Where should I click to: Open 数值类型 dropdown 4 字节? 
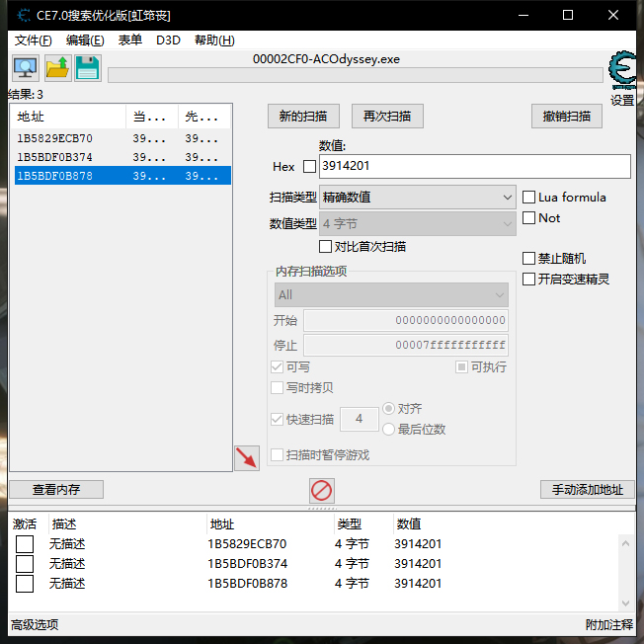[417, 224]
